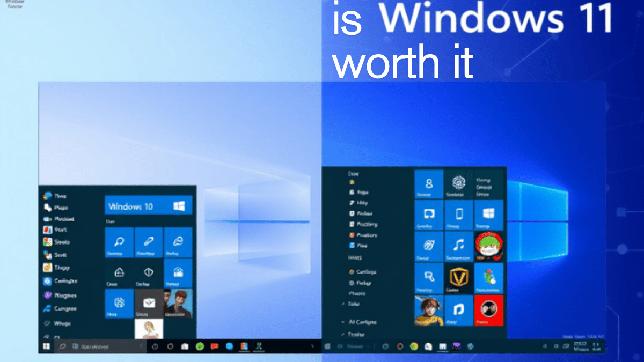
Task: Open the anime girl photo tile
Action: pyautogui.click(x=429, y=309)
